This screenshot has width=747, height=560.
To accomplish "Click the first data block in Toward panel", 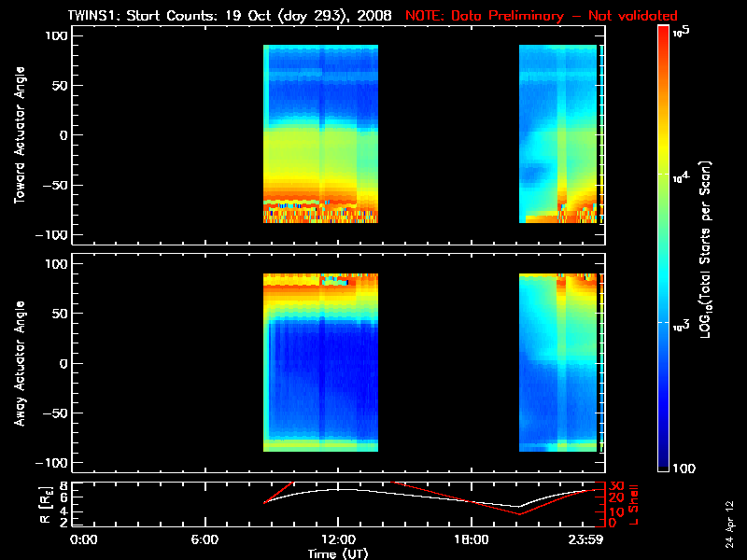I will click(x=320, y=133).
